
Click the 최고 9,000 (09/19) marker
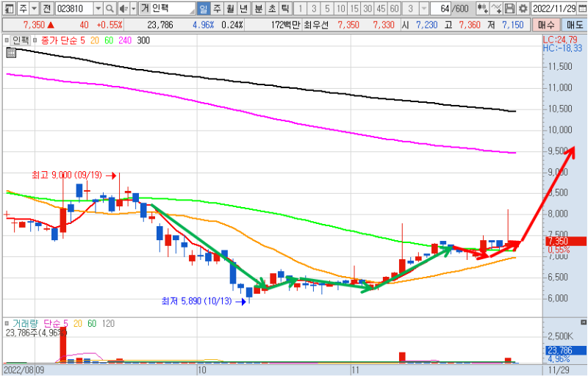(x=74, y=175)
